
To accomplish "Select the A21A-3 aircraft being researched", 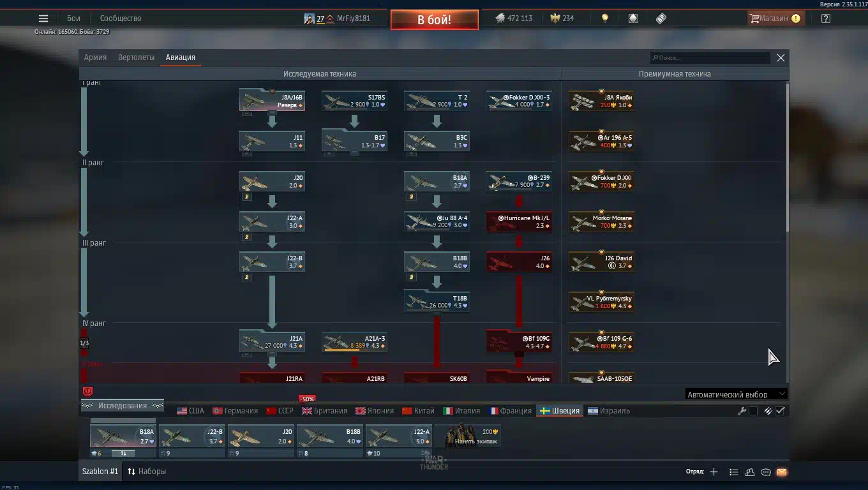I will click(354, 341).
